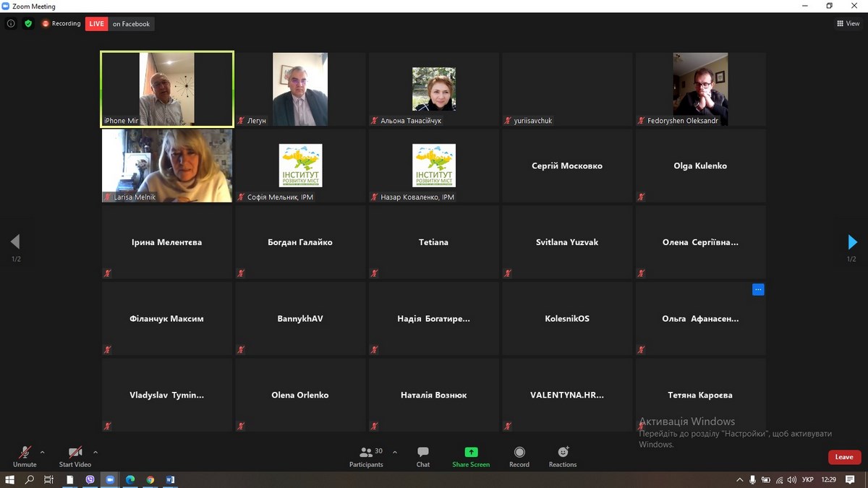Expand video options arrow beside Start Video
This screenshot has height=488, width=868.
pos(95,453)
